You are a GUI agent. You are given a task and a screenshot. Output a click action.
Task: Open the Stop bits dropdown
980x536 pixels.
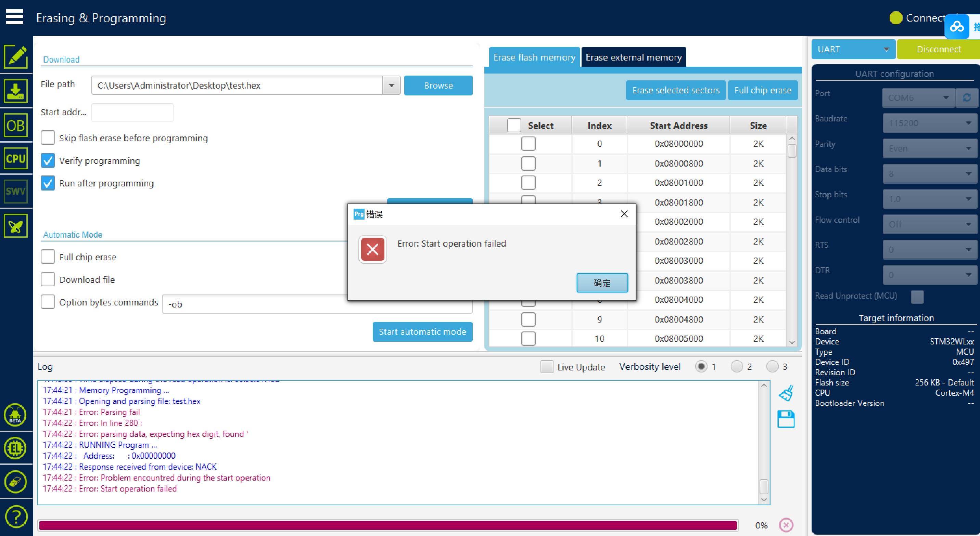tap(930, 199)
